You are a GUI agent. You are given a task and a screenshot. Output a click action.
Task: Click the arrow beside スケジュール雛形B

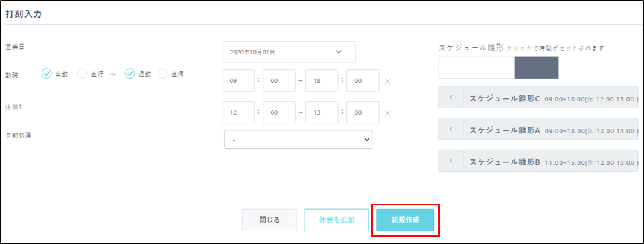coord(450,161)
